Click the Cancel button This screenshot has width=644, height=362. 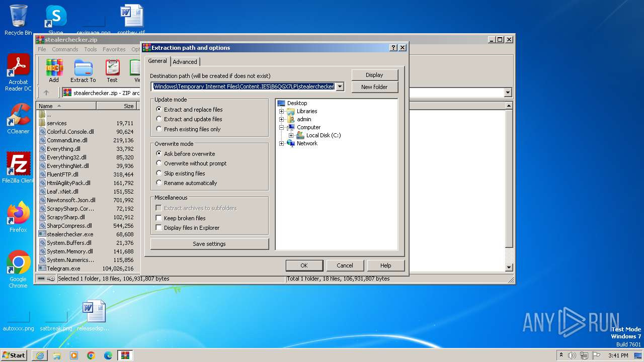[x=345, y=265]
